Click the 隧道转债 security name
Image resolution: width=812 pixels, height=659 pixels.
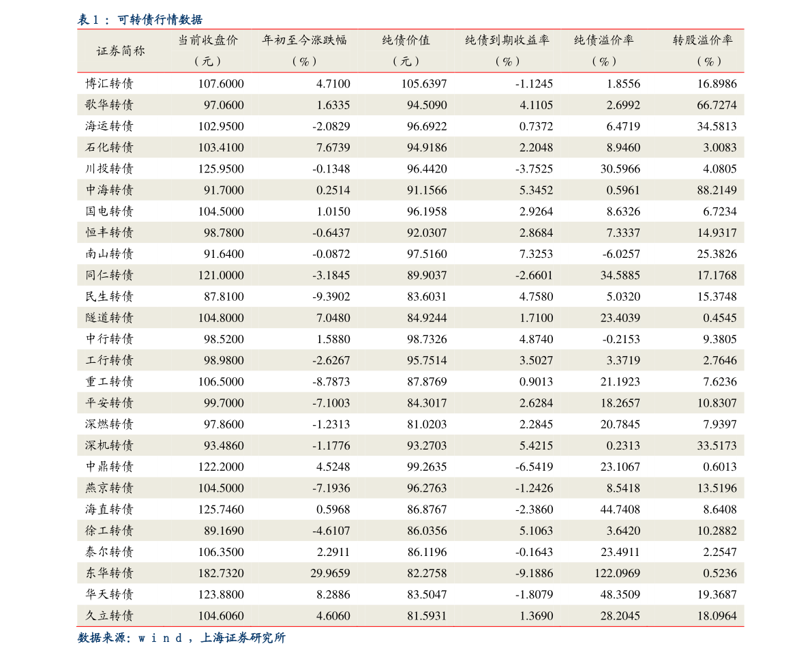[109, 318]
